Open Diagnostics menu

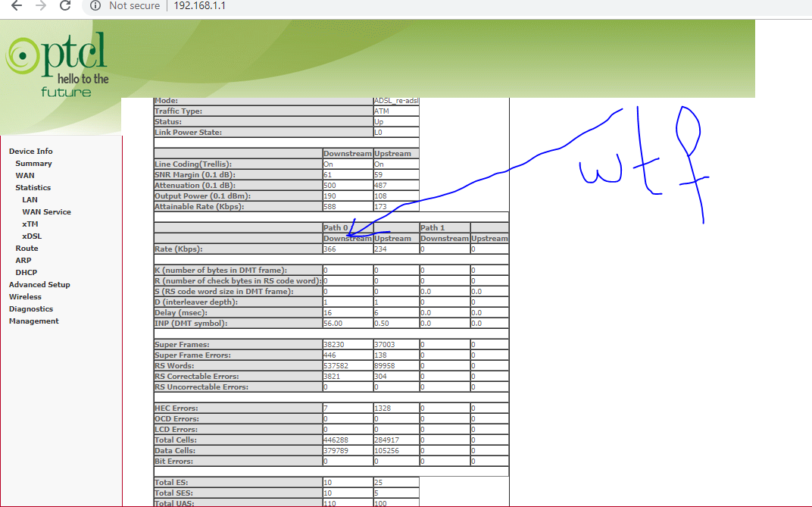point(31,309)
